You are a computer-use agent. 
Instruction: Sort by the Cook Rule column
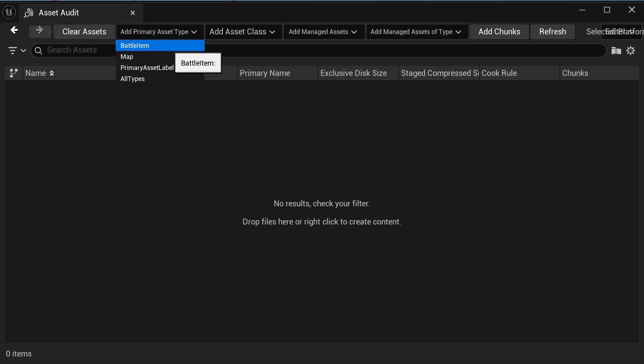(519, 73)
